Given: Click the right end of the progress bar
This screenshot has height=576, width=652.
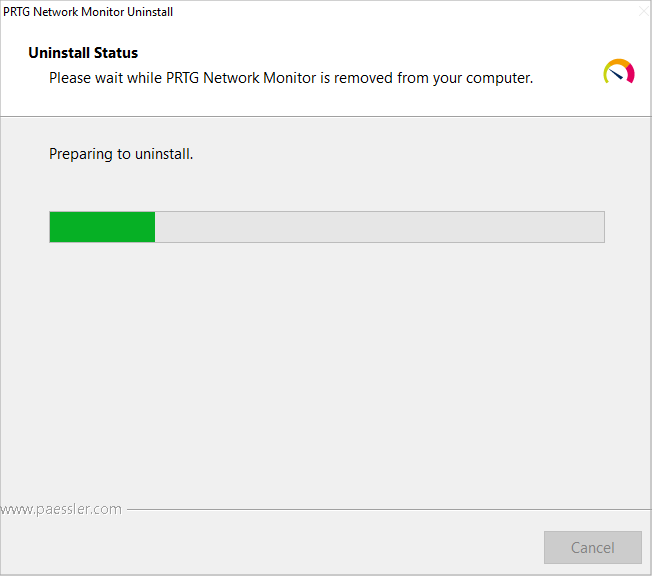Looking at the screenshot, I should click(599, 227).
